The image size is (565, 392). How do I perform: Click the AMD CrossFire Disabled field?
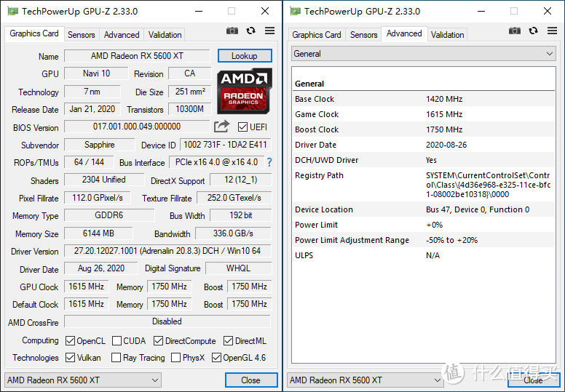pyautogui.click(x=167, y=321)
